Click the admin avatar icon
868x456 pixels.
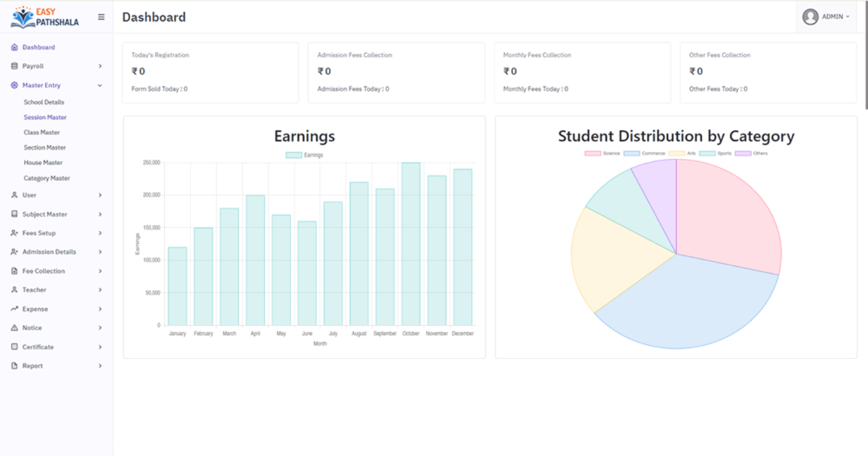tap(810, 17)
